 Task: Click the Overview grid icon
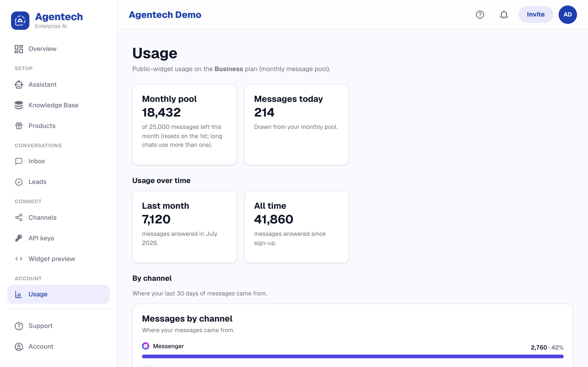19,49
